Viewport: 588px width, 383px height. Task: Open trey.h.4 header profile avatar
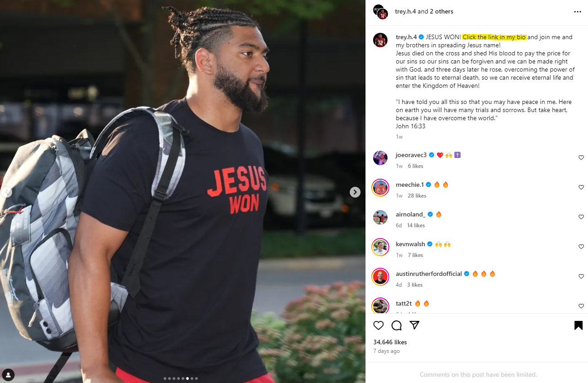pyautogui.click(x=380, y=12)
